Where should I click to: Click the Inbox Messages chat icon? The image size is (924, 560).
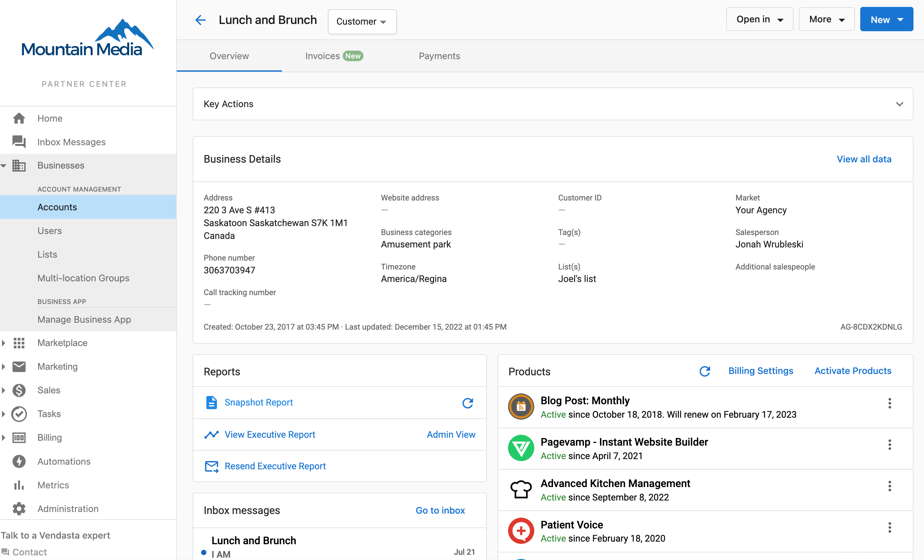tap(19, 142)
